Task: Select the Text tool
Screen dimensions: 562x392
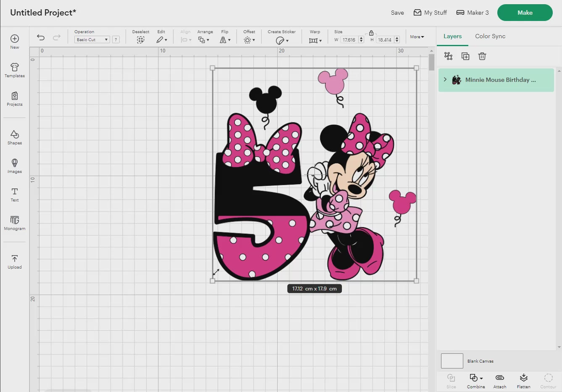Action: (15, 194)
